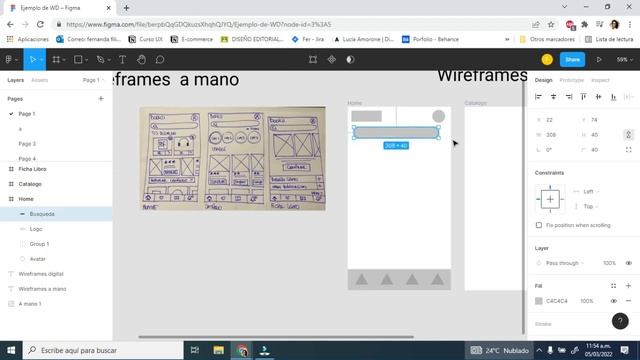This screenshot has width=640, height=360.
Task: Open the shape tools dropdown arrow
Action: pyautogui.click(x=87, y=60)
